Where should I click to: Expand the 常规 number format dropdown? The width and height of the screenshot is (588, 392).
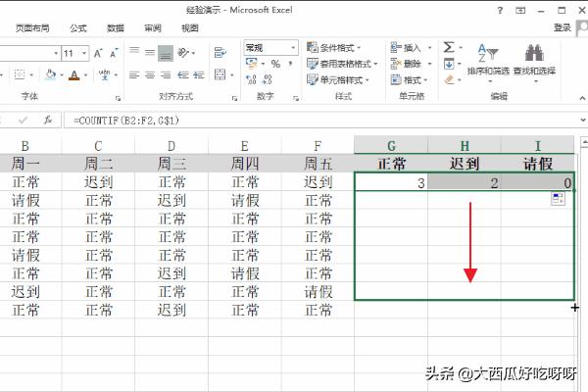point(293,47)
